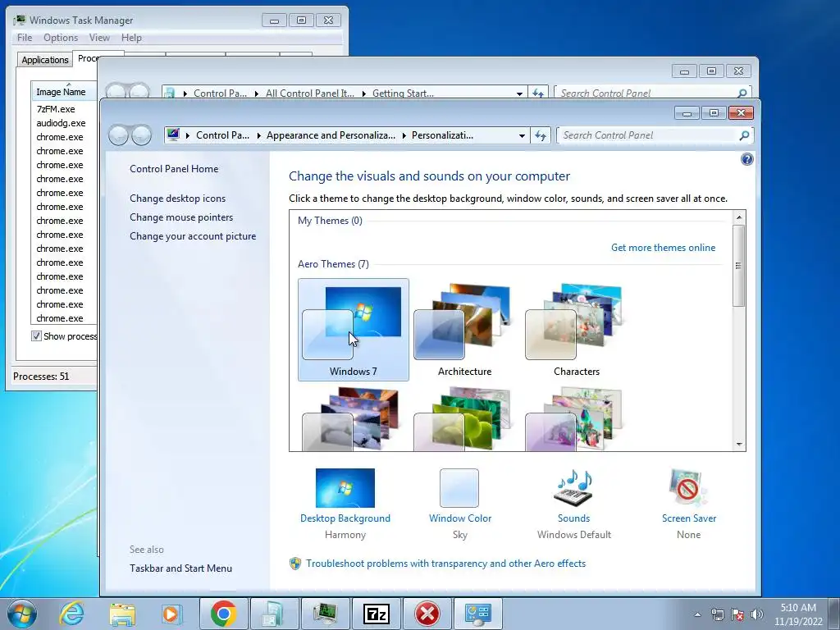Image resolution: width=840 pixels, height=630 pixels.
Task: Click the Action Center flag tray icon
Action: (737, 614)
